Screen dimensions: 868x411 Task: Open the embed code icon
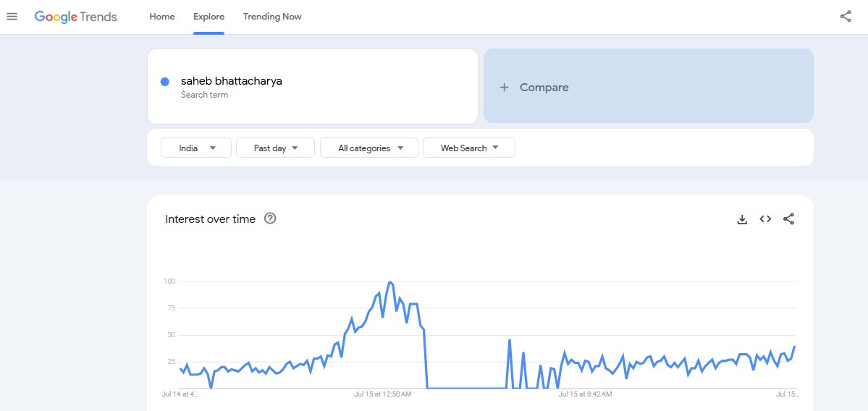765,219
